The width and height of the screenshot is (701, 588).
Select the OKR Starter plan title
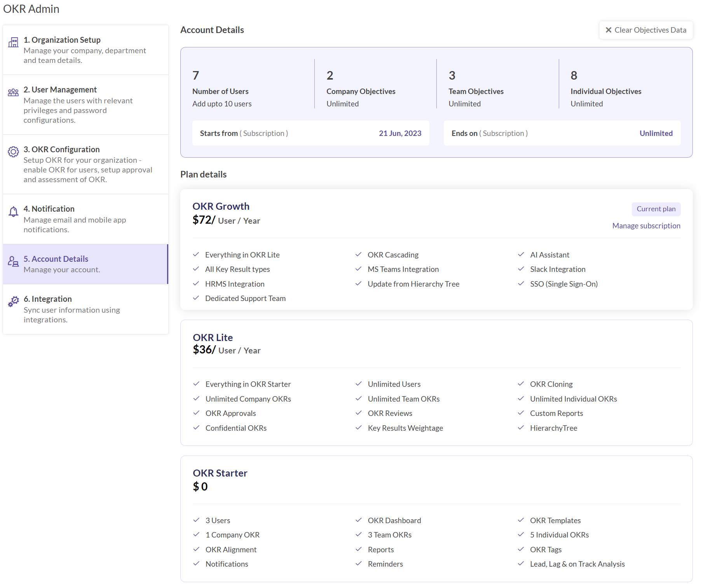(x=220, y=473)
